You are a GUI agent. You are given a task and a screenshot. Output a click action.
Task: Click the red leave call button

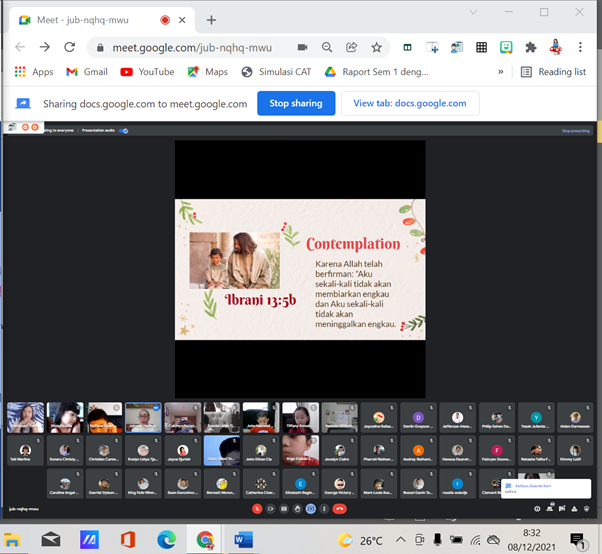pos(340,508)
